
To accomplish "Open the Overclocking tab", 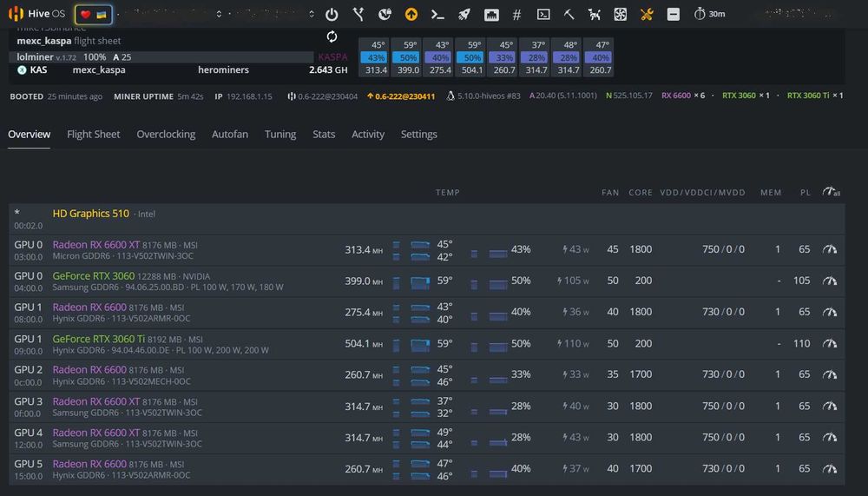I will (166, 134).
